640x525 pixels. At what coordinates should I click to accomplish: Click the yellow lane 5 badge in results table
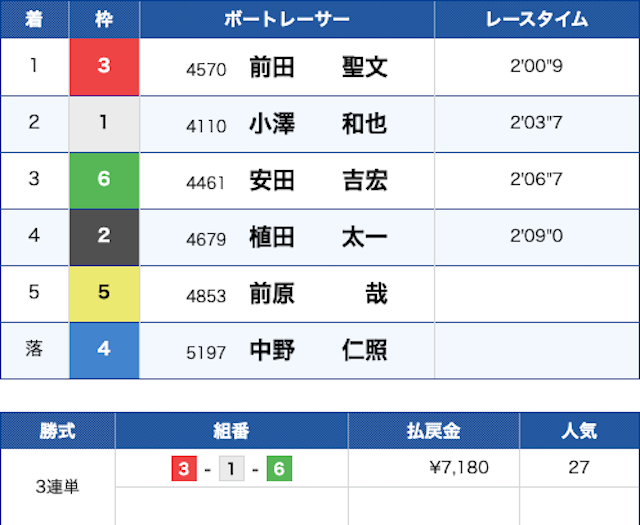104,294
